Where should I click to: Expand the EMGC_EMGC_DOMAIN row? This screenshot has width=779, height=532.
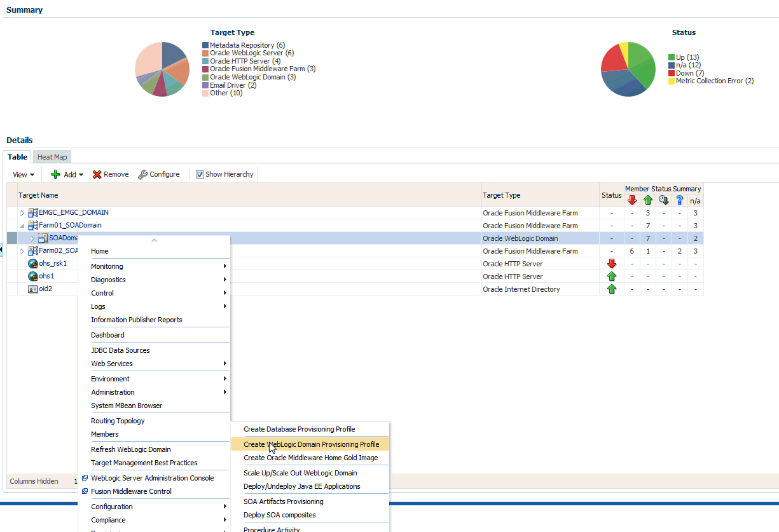point(22,213)
